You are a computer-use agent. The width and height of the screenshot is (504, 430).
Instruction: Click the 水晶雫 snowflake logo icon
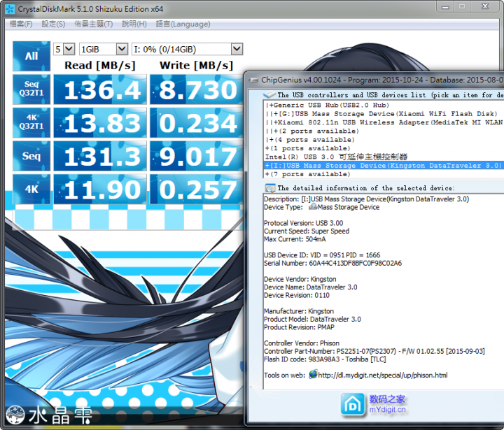coord(15,414)
